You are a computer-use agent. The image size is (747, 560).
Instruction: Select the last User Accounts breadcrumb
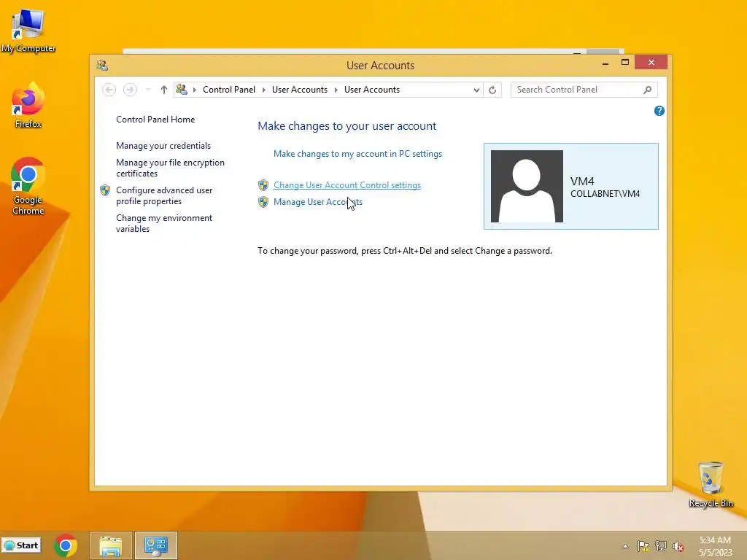372,90
